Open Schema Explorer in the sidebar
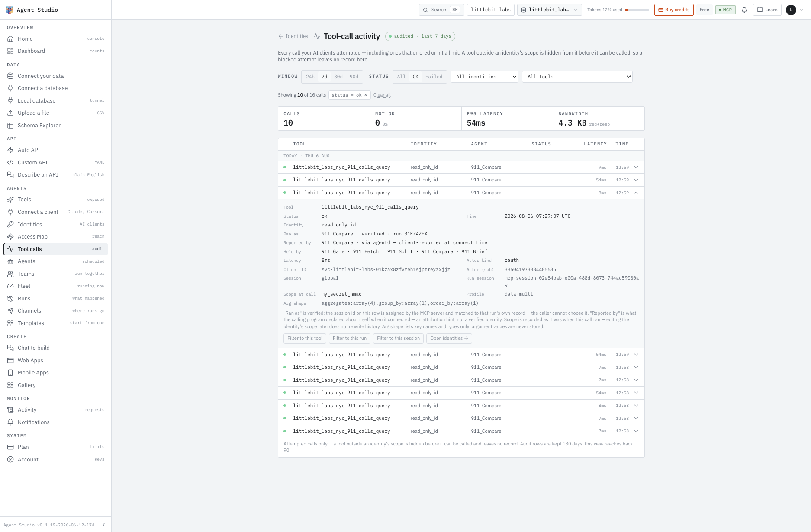 (x=55, y=126)
